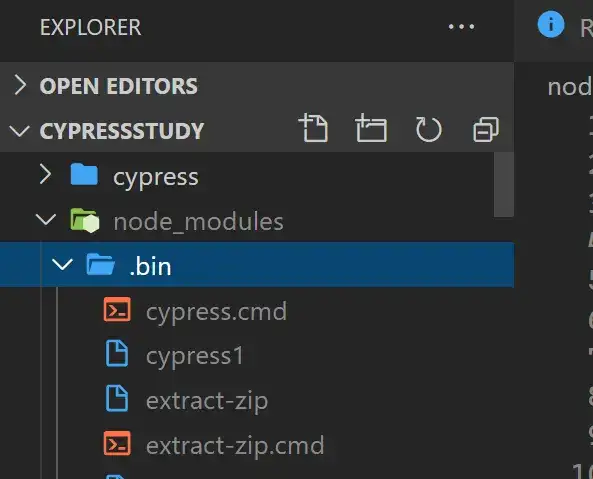Collapse the node_modules folder chevron

tap(46, 220)
